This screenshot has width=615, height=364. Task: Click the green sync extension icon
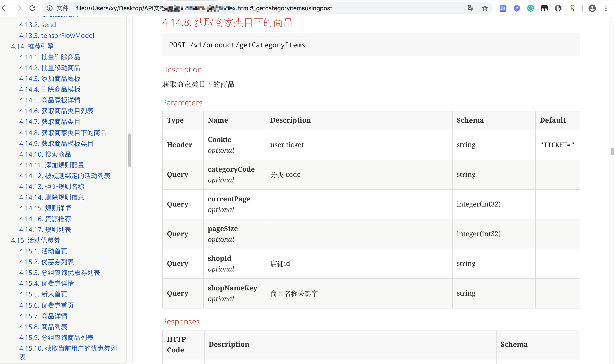coord(531,8)
